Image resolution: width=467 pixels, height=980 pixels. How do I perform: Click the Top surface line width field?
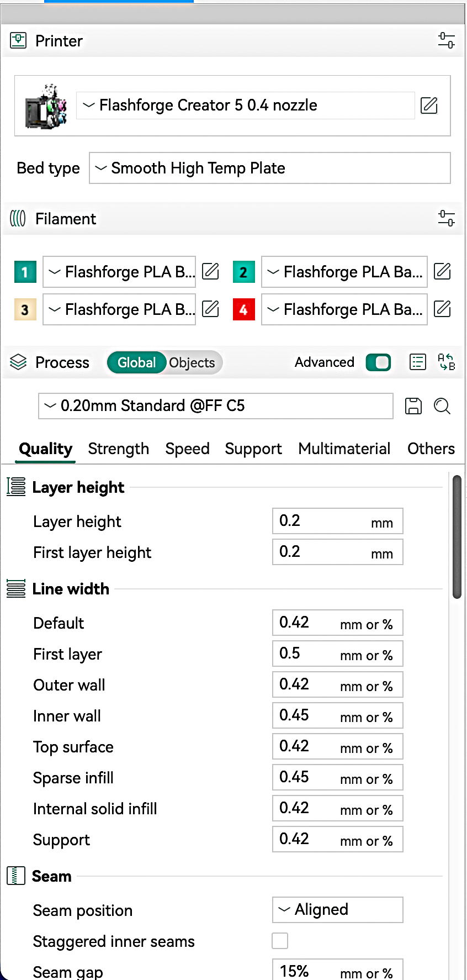[x=338, y=746]
